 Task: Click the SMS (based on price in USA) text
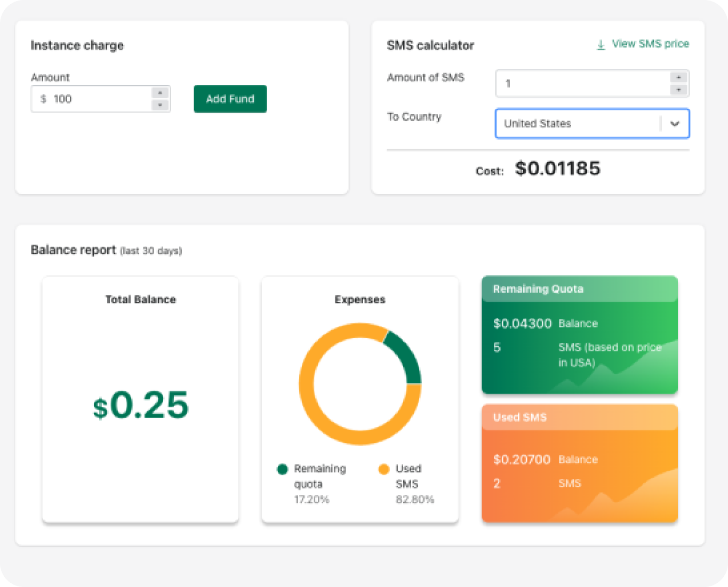[x=610, y=355]
